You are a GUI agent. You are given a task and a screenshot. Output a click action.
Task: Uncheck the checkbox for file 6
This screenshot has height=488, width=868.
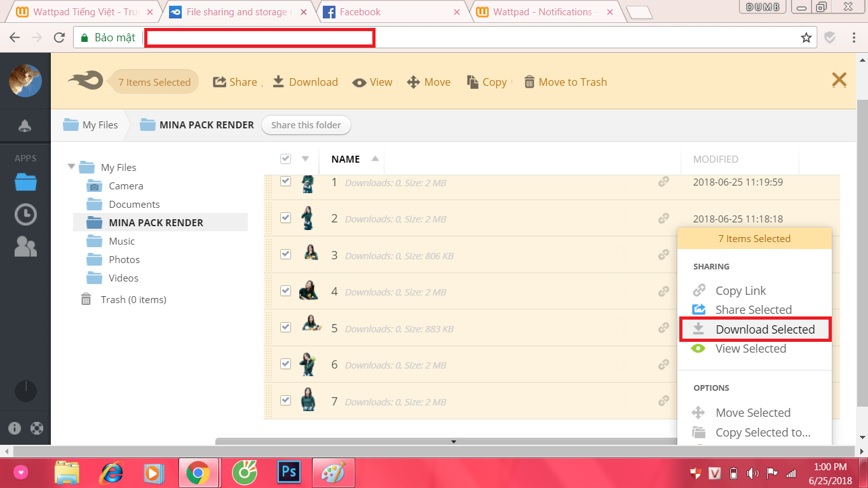tap(285, 363)
